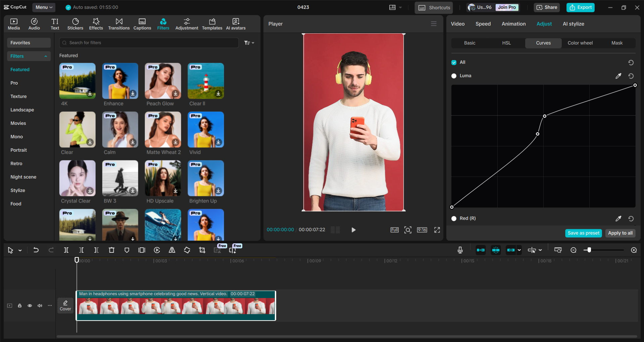Activate the Crop tool in the timeline toolbar
This screenshot has height=342, width=644.
[202, 250]
